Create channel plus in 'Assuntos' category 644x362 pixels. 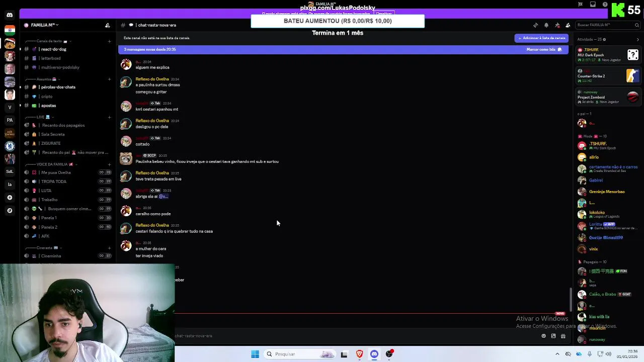(109, 79)
